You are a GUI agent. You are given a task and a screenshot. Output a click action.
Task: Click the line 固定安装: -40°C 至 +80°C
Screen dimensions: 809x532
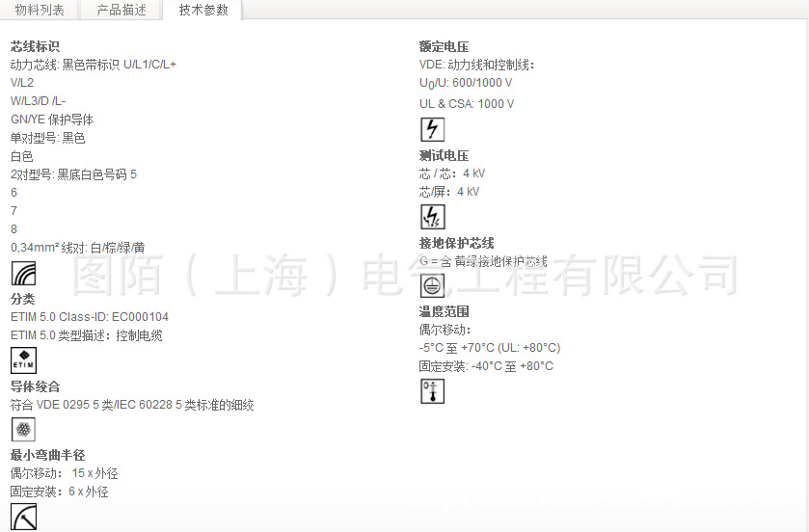click(x=486, y=366)
